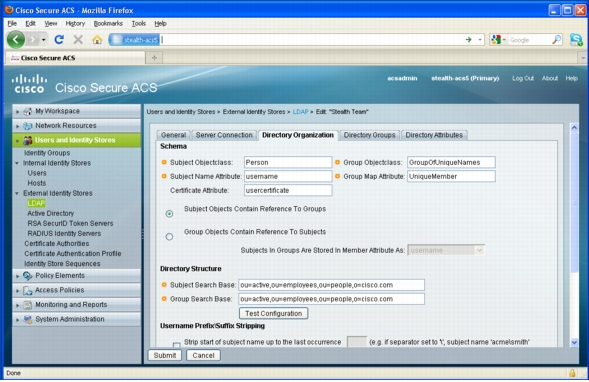Stop loading with the X icon
This screenshot has height=382, width=589.
[78, 39]
